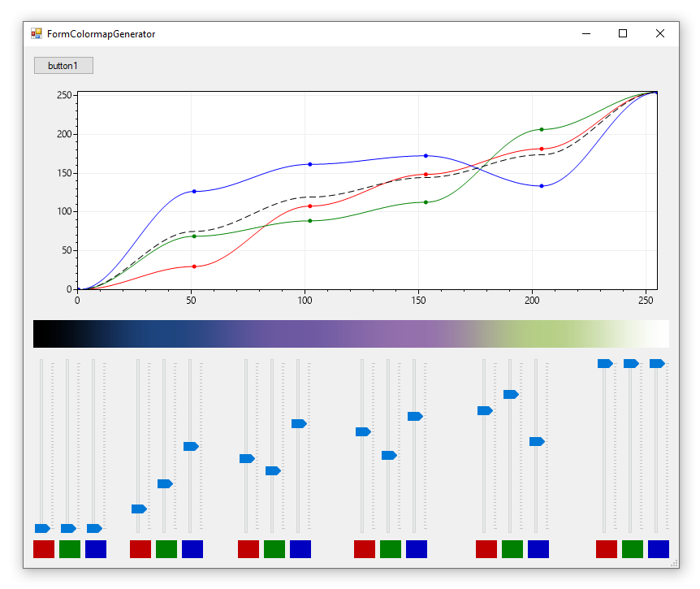The image size is (700, 589).
Task: Click the FormColormapGenerator title bar app icon
Action: click(36, 33)
